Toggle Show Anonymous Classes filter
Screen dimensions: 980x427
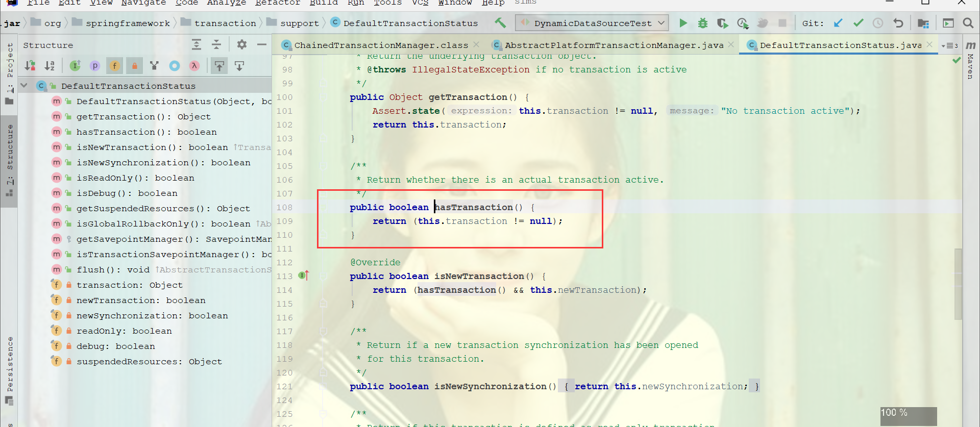[x=175, y=66]
